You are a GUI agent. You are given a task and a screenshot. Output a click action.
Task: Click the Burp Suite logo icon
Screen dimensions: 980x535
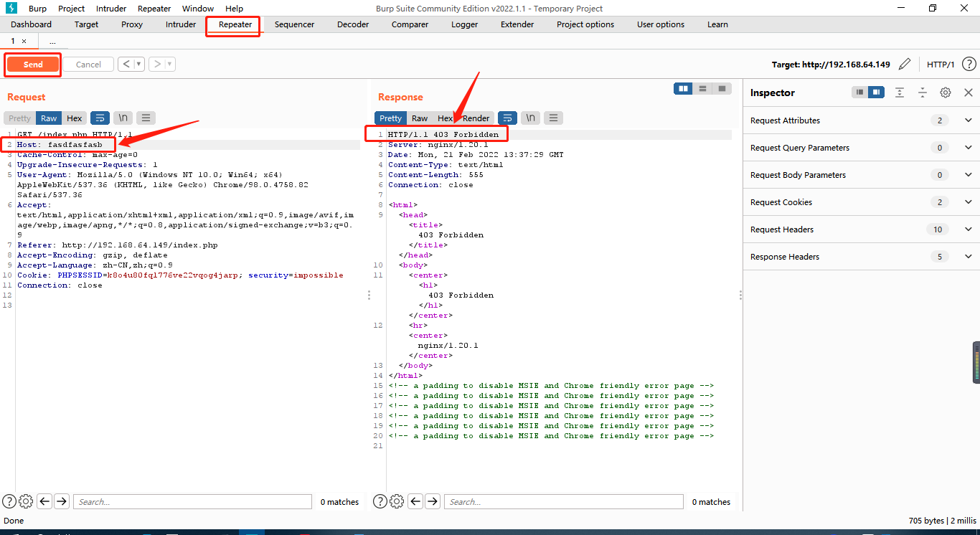tap(11, 8)
